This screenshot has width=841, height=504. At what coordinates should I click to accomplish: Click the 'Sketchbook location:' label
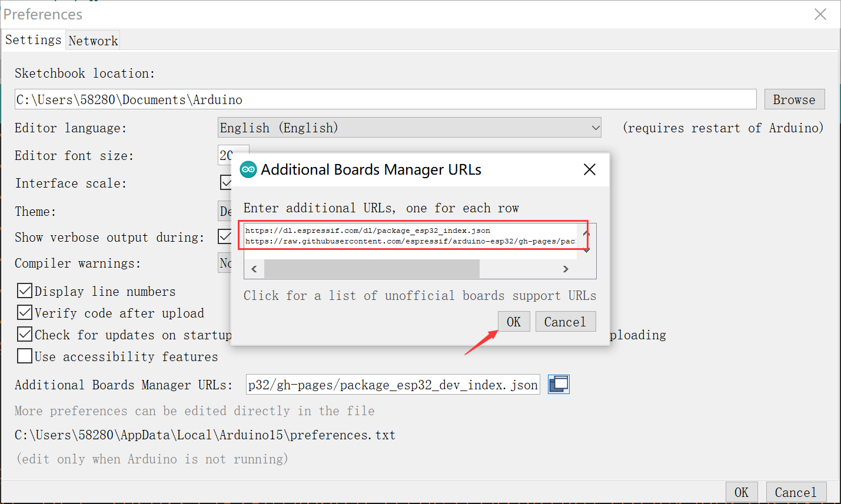(x=85, y=74)
